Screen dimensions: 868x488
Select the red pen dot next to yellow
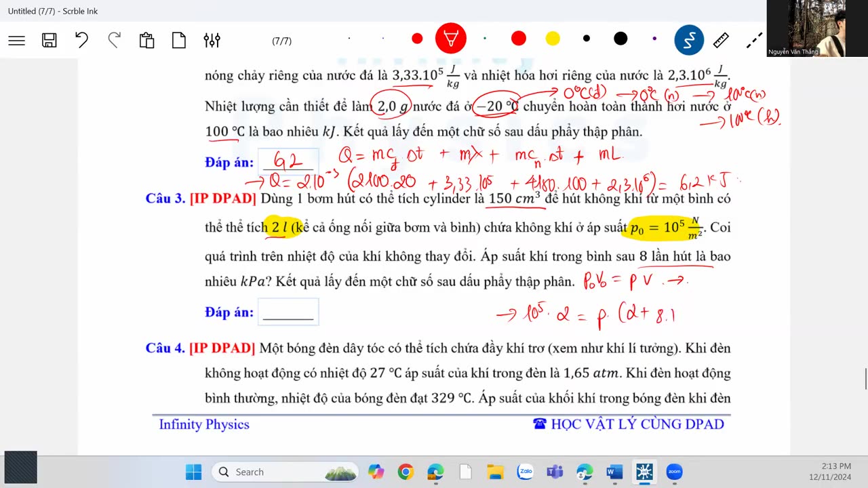point(519,39)
